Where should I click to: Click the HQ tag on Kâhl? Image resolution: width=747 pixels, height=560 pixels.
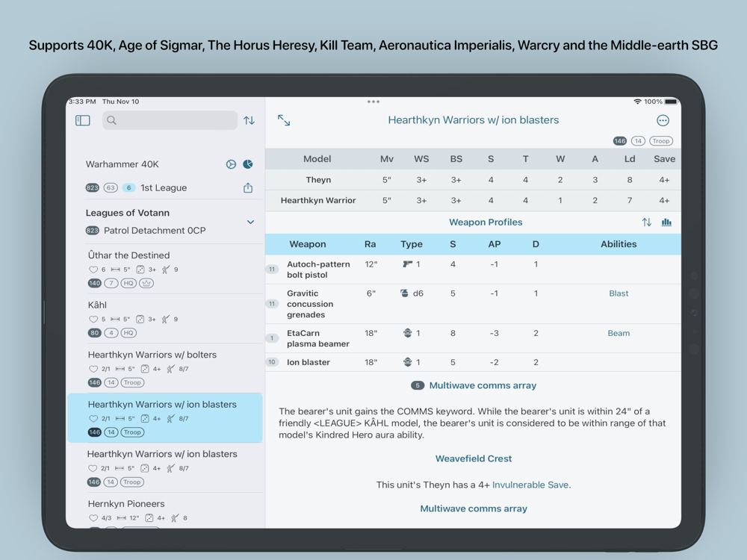coord(128,333)
